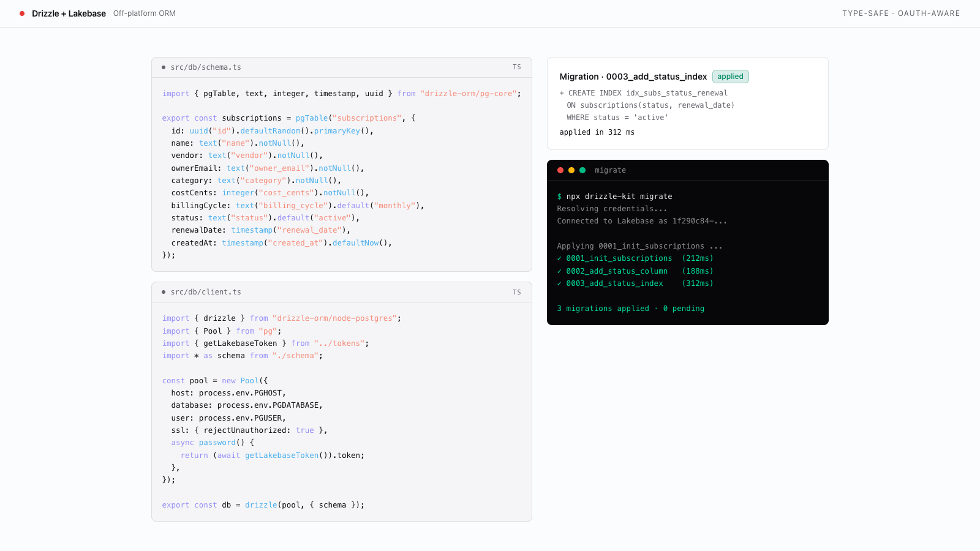Click the npx drizzle-kit migrate command
This screenshot has height=551, width=980.
click(x=619, y=197)
